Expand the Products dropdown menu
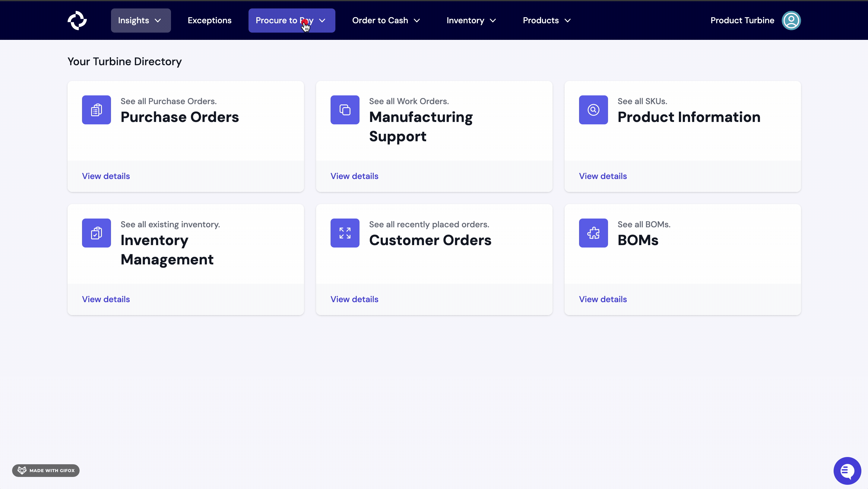The width and height of the screenshot is (868, 489). pos(546,21)
